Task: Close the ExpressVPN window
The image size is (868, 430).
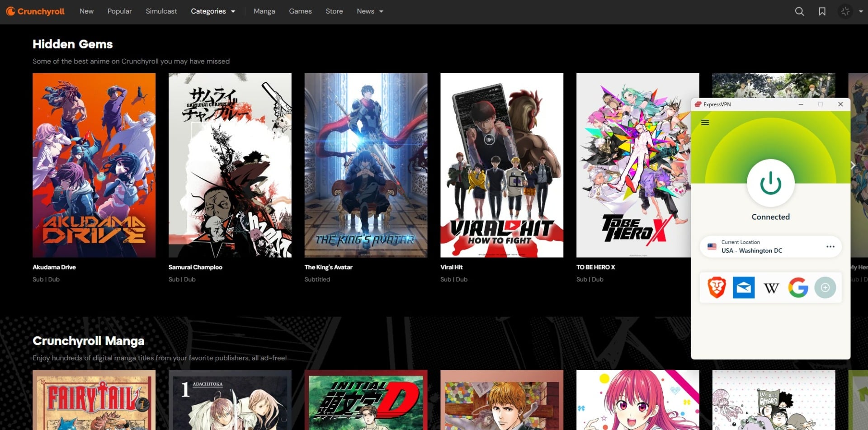Action: coord(840,104)
